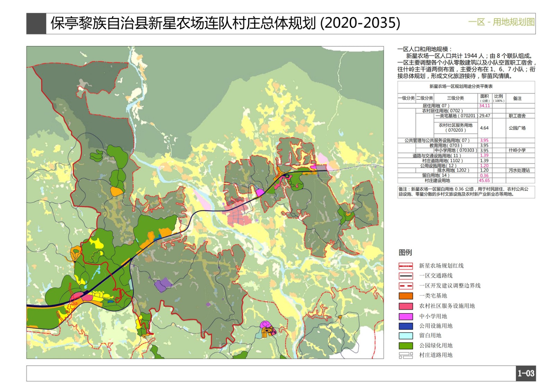Click the orange 一类宅基地 legend swatch
This screenshot has width=555, height=392.
tap(405, 296)
